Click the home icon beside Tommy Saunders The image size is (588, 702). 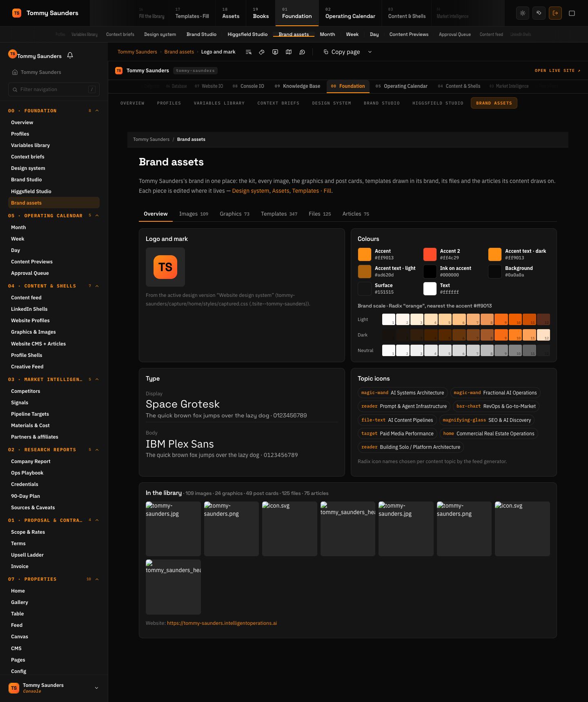pos(15,72)
